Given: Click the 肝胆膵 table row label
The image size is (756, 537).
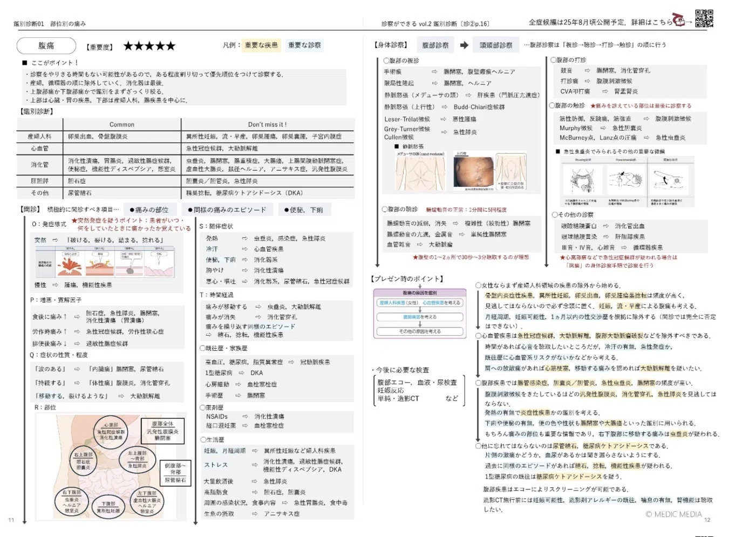Looking at the screenshot, I should click(x=39, y=181).
